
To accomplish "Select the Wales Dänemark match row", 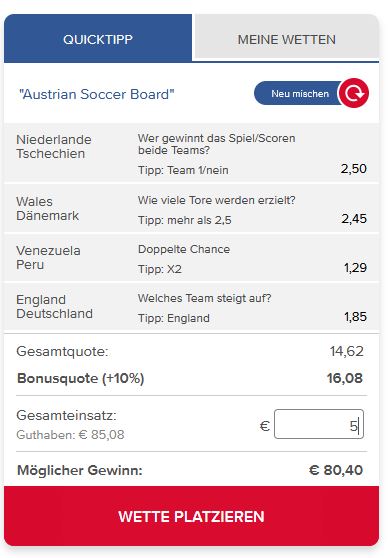I will coord(192,209).
